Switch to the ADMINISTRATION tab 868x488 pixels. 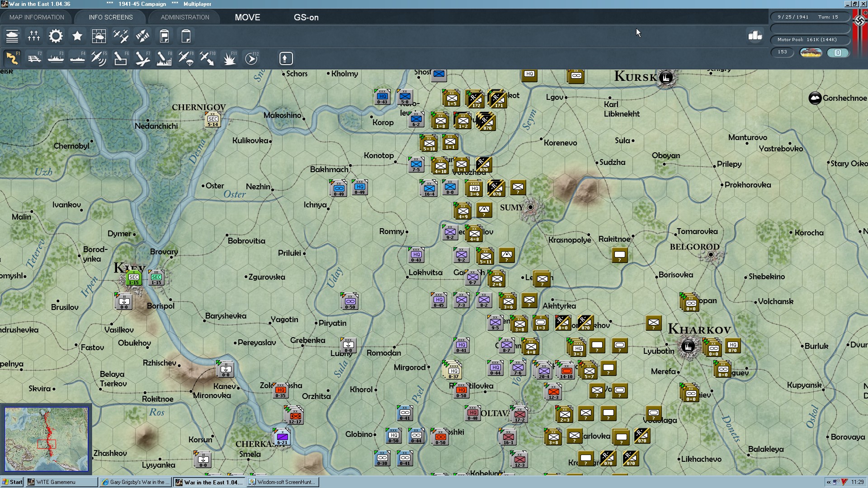[x=185, y=17]
